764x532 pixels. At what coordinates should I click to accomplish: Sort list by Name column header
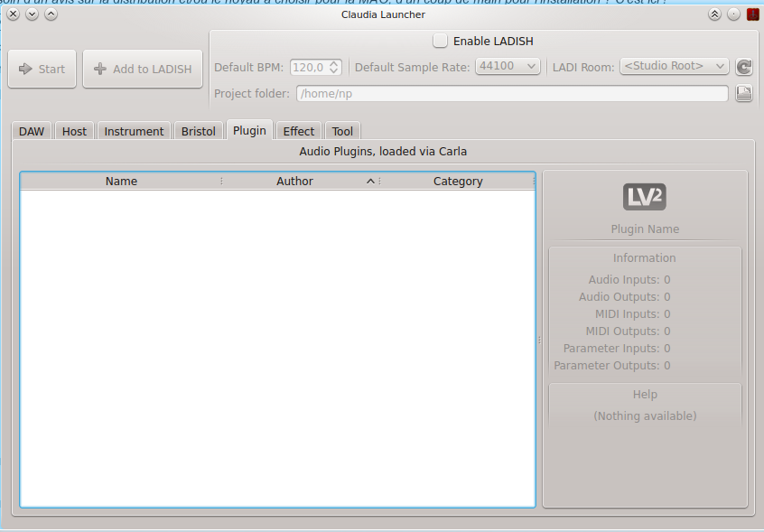click(121, 182)
